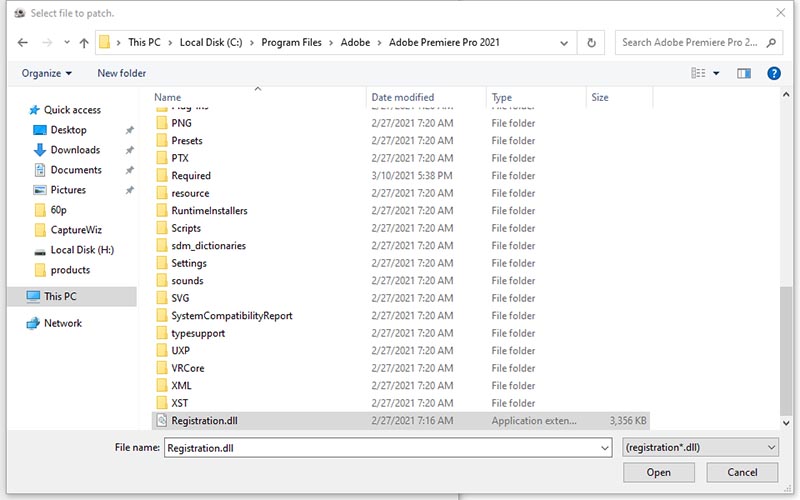Refresh the current folder view

coord(591,43)
